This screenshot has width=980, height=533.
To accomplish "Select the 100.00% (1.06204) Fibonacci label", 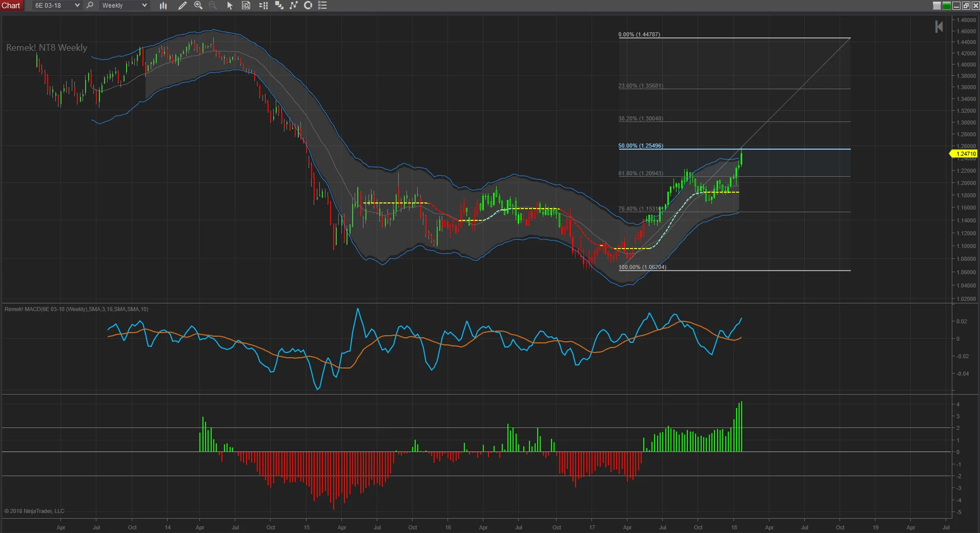I will click(x=642, y=267).
